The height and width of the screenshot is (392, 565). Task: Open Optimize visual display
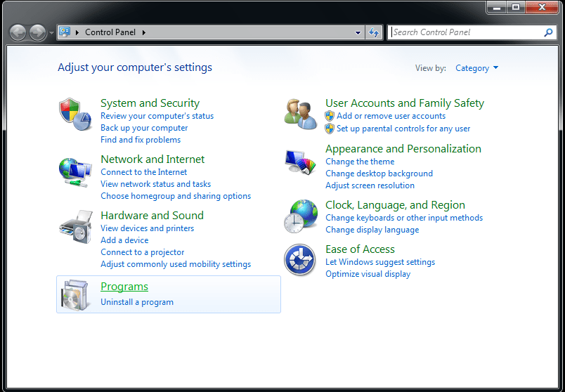[368, 274]
